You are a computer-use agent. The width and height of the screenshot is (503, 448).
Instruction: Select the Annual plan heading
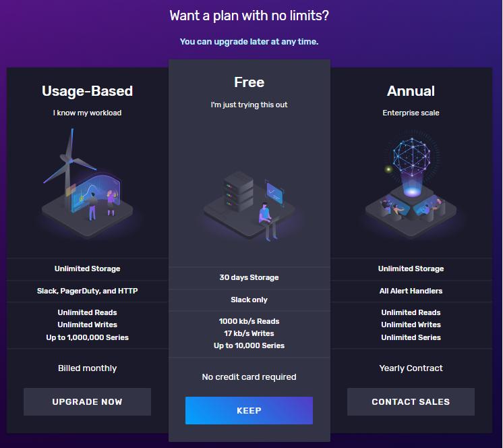tap(411, 91)
